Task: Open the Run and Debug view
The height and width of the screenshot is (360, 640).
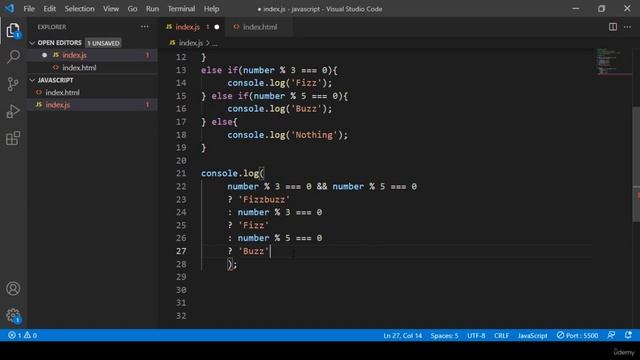Action: click(13, 111)
